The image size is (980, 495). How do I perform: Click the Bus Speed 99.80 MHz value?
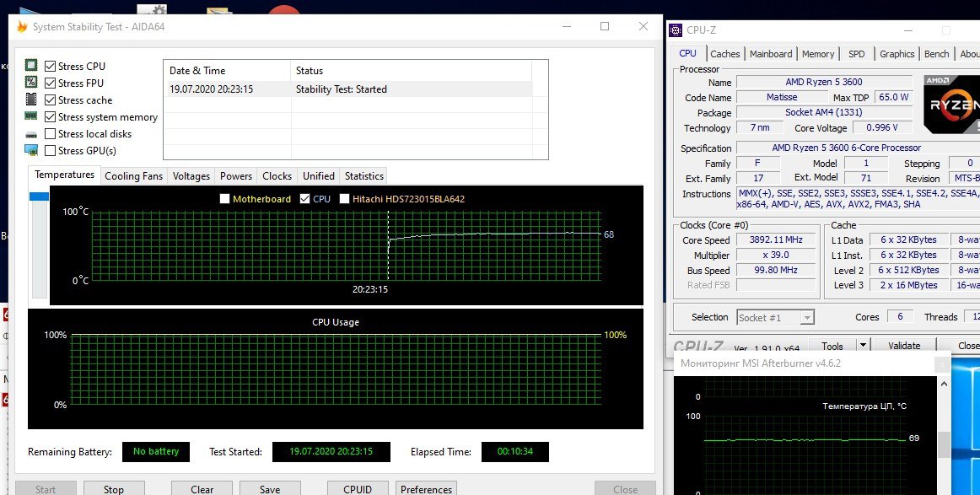pos(776,271)
